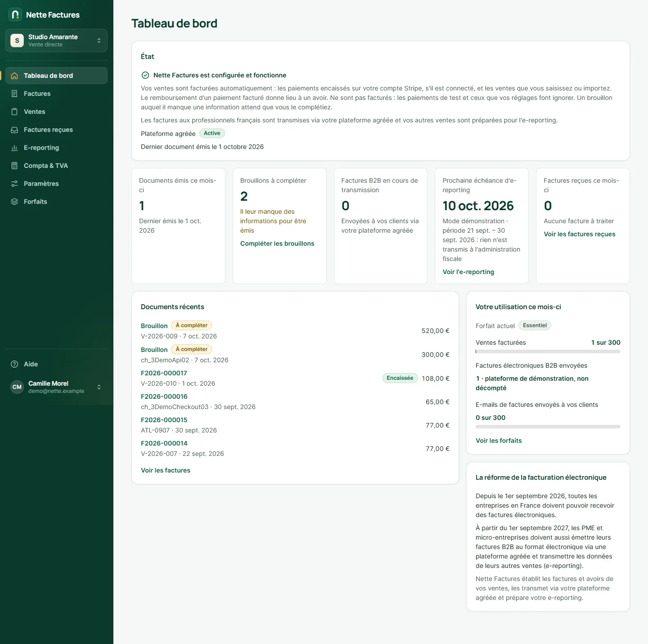This screenshot has height=644, width=648.
Task: Open invoice F2026-000014
Action: tap(164, 443)
